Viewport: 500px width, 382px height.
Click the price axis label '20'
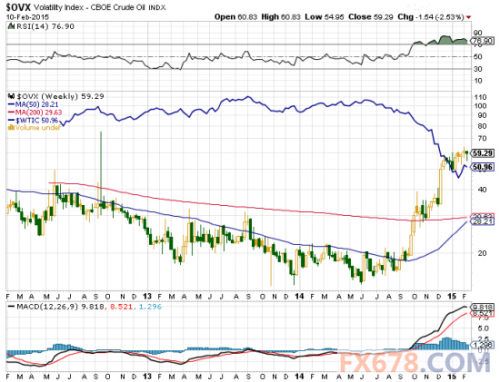coord(482,253)
